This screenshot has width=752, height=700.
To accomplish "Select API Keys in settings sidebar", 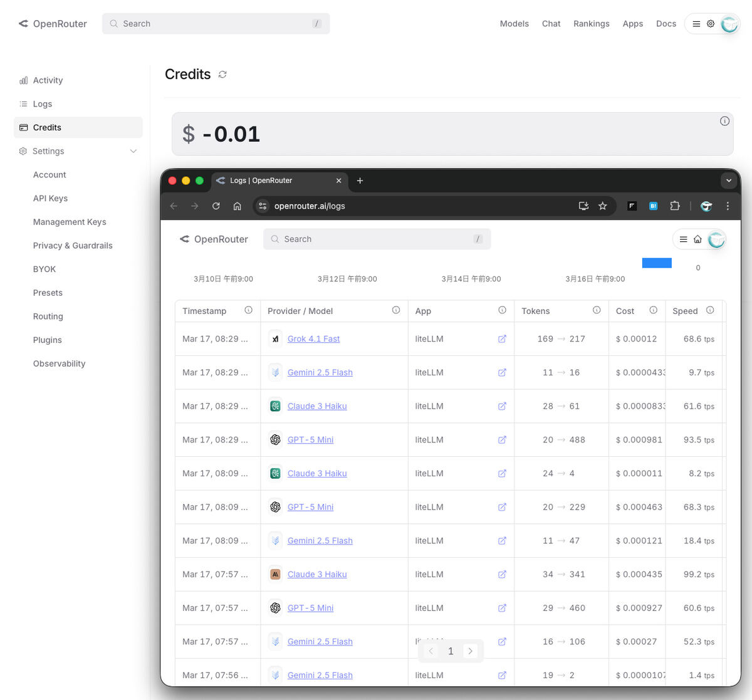I will coord(50,198).
